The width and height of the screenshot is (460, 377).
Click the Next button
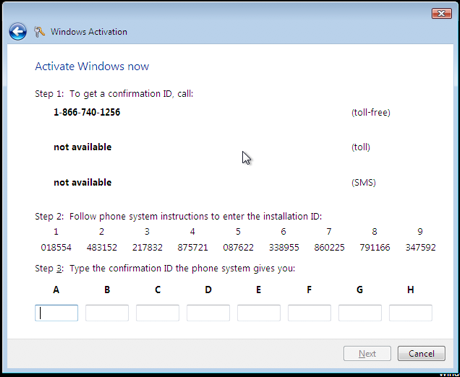click(x=367, y=353)
